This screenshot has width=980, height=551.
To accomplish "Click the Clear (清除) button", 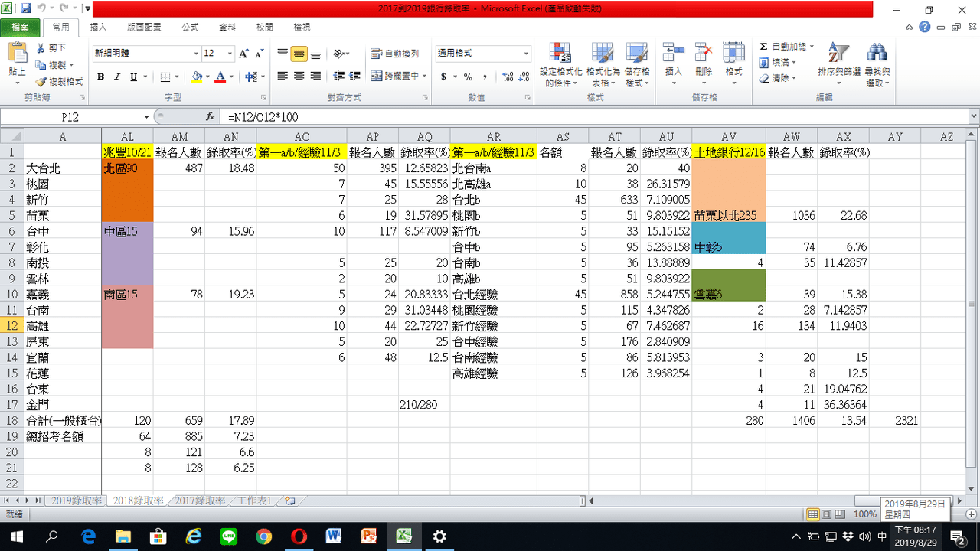I will tap(777, 78).
